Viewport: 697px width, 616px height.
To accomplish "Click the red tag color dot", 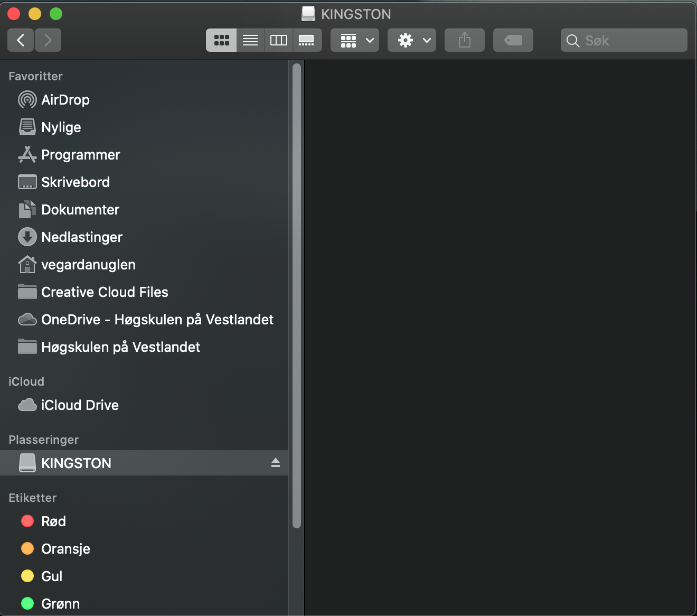I will tap(27, 521).
